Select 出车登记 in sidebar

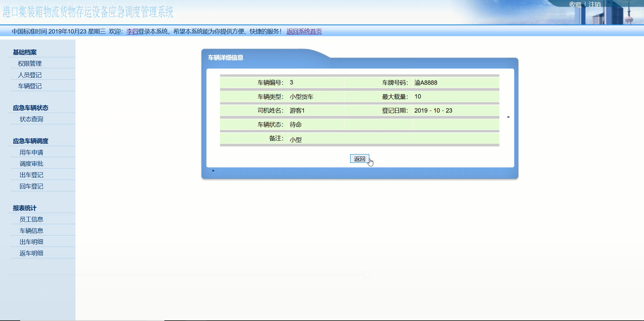coord(31,175)
